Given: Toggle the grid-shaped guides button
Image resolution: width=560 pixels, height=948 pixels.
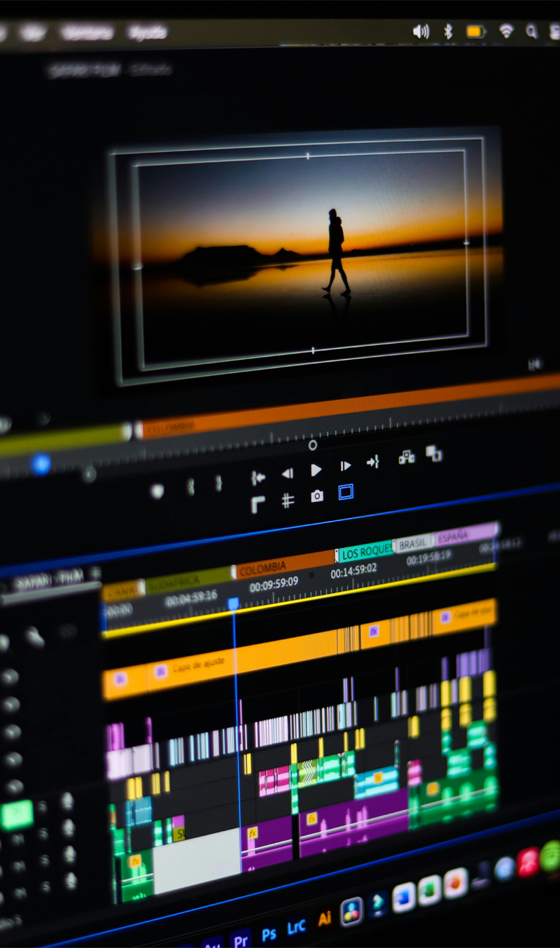Looking at the screenshot, I should (288, 500).
